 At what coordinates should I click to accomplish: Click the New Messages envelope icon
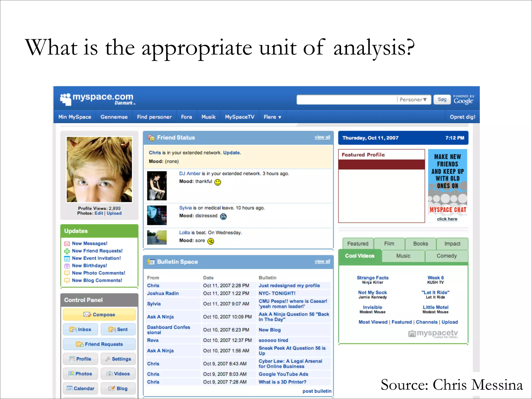pos(67,244)
